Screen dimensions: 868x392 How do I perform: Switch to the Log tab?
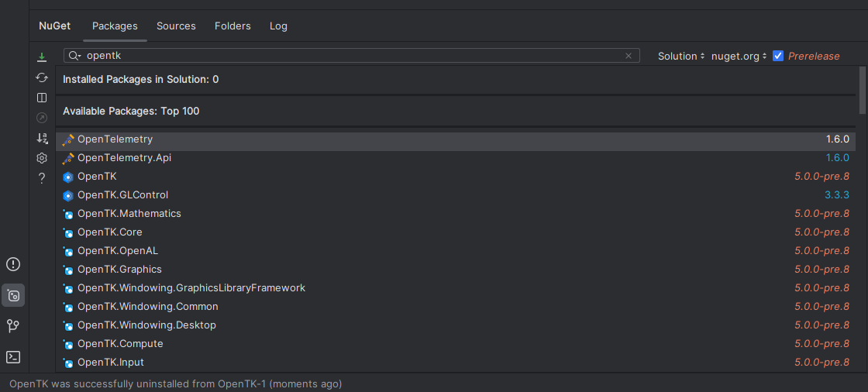coord(278,26)
